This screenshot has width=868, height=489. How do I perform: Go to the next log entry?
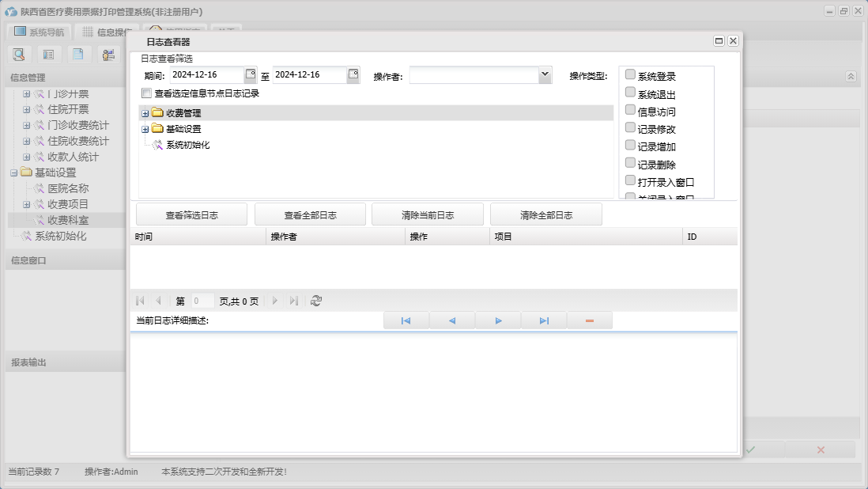[x=498, y=320]
